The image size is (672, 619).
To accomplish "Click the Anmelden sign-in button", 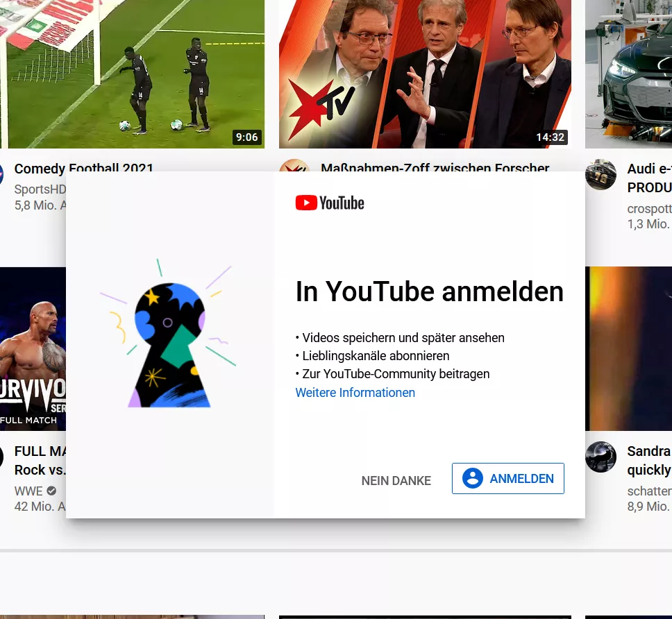I will (508, 478).
